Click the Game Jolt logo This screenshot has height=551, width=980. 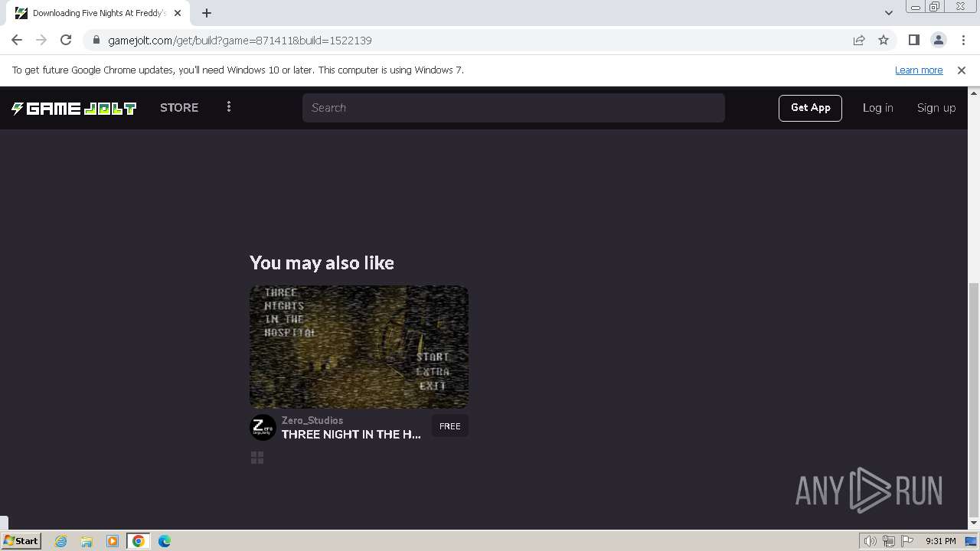(x=73, y=108)
